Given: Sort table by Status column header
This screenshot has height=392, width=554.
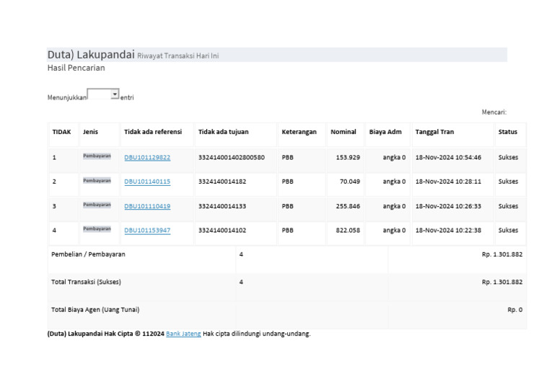Looking at the screenshot, I should [507, 133].
